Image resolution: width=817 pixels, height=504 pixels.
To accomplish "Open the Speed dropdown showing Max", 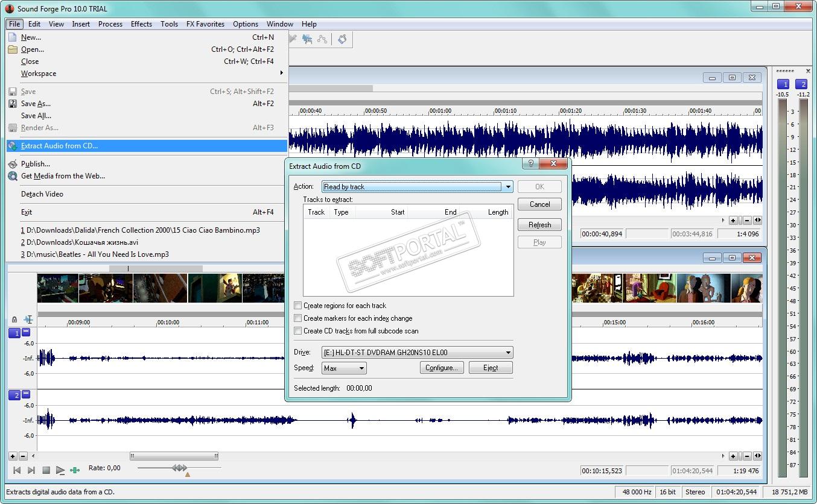I will click(361, 368).
